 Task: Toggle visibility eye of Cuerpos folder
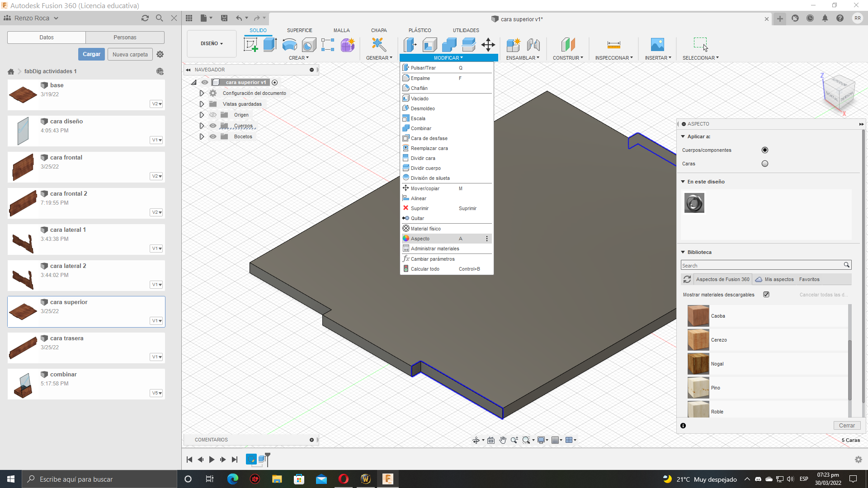pos(213,126)
